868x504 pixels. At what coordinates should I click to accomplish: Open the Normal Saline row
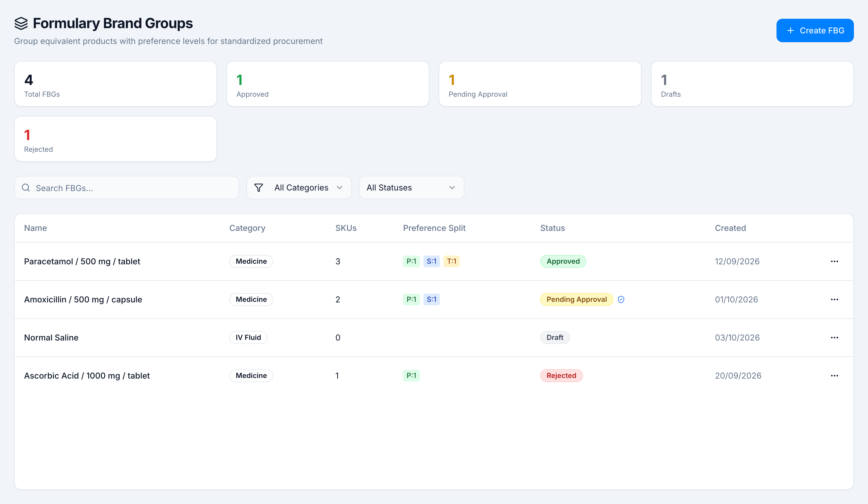point(434,337)
